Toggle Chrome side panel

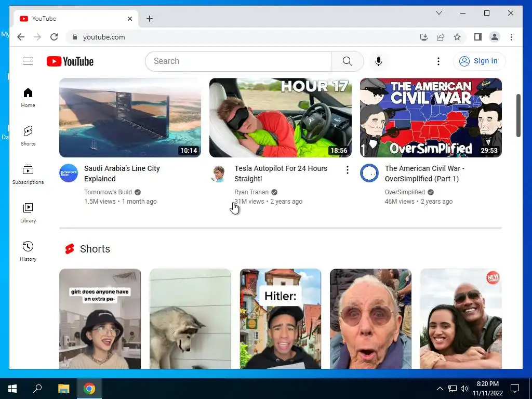(478, 37)
